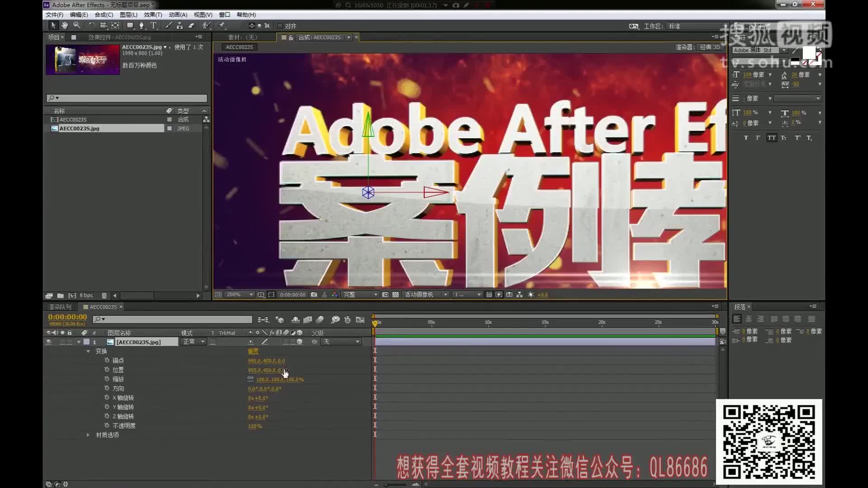Select the Puppet Pin tool
The width and height of the screenshot is (868, 488).
pyautogui.click(x=222, y=26)
